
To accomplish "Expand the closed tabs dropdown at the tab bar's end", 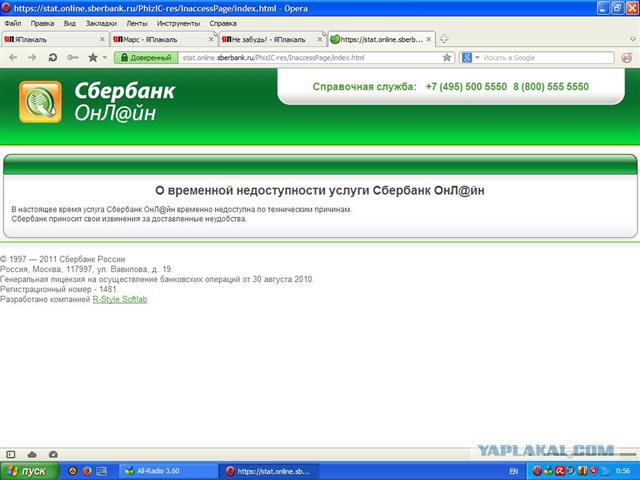I will tap(633, 39).
